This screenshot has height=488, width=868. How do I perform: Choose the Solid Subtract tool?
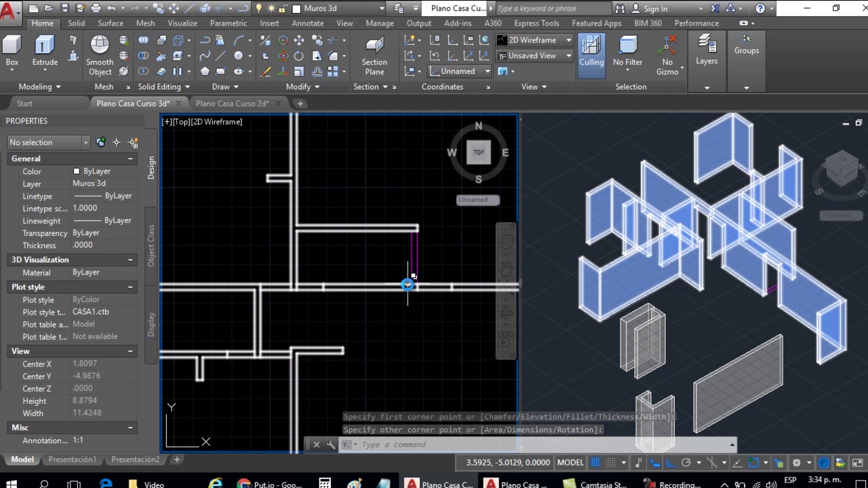(144, 56)
